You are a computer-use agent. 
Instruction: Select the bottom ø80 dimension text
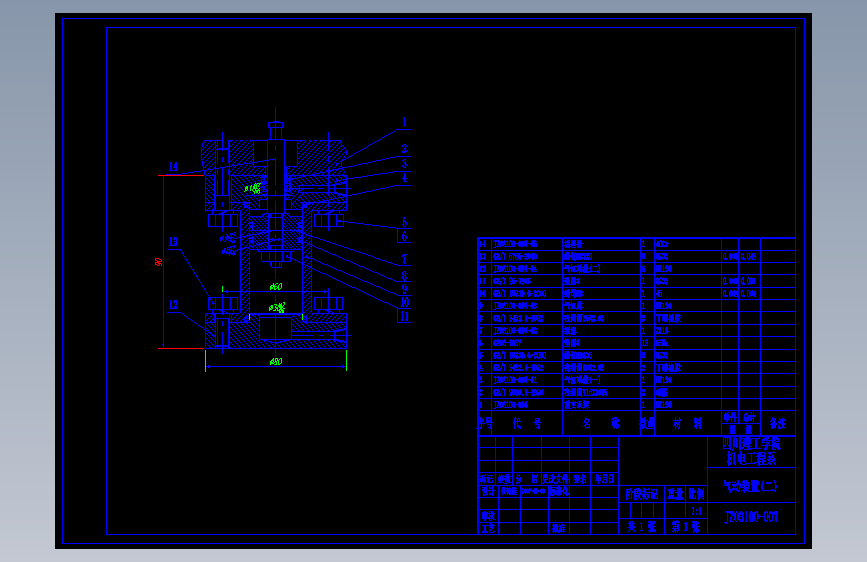click(x=276, y=362)
